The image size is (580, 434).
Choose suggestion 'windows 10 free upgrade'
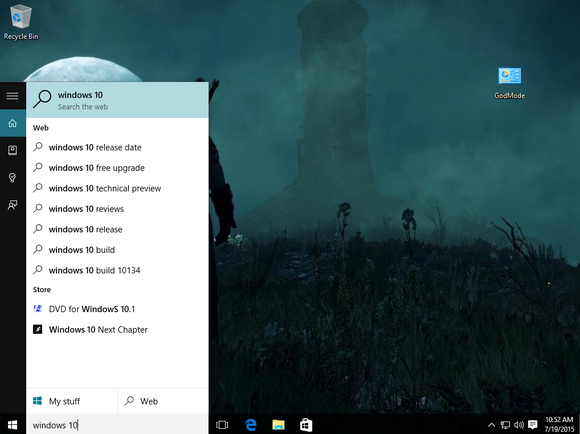(117, 168)
